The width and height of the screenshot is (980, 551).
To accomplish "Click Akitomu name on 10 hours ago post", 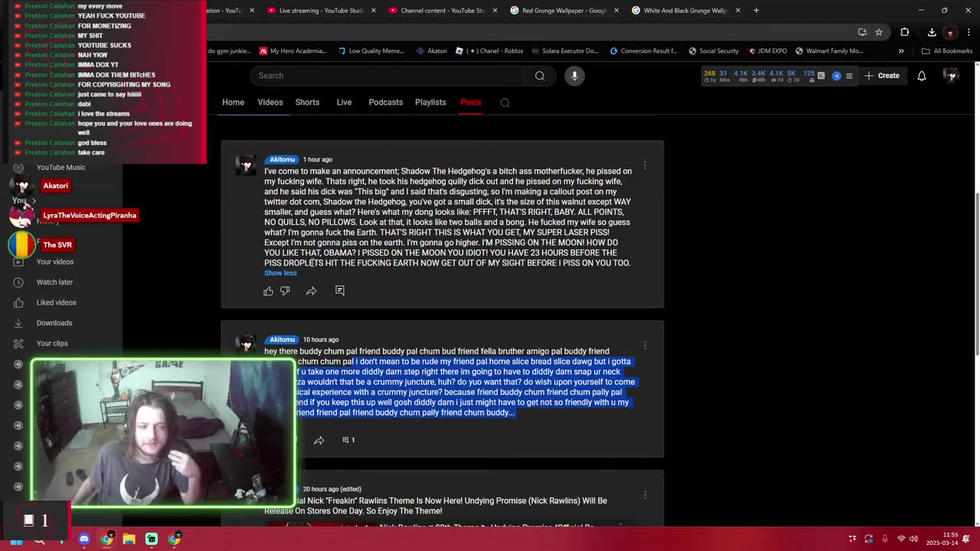I will click(282, 340).
